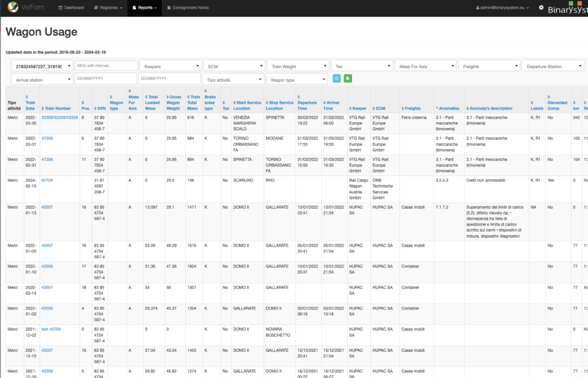588x378 pixels.
Task: Sort by Arrival Time column
Action: (x=331, y=106)
